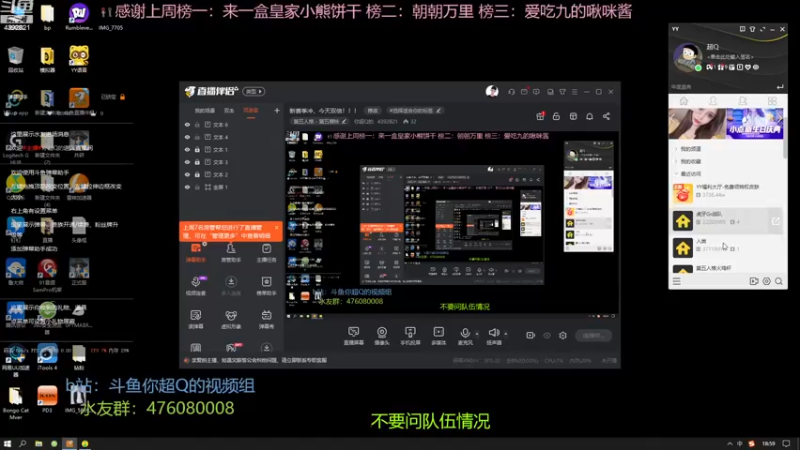Open taskbar search icon
The height and width of the screenshot is (450, 800).
[22, 443]
